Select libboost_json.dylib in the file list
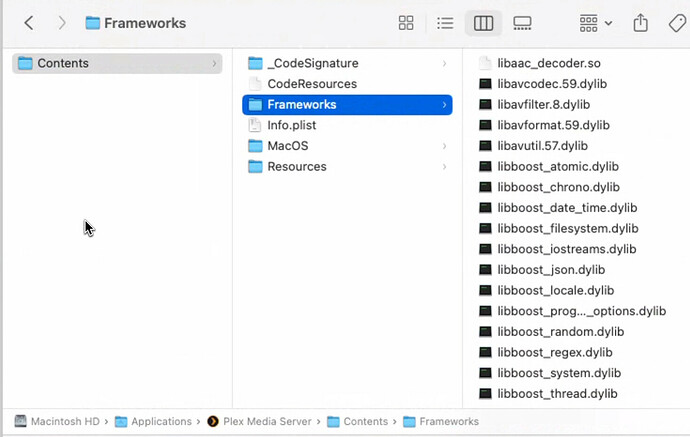Viewport: 690px width, 437px height. pos(550,270)
